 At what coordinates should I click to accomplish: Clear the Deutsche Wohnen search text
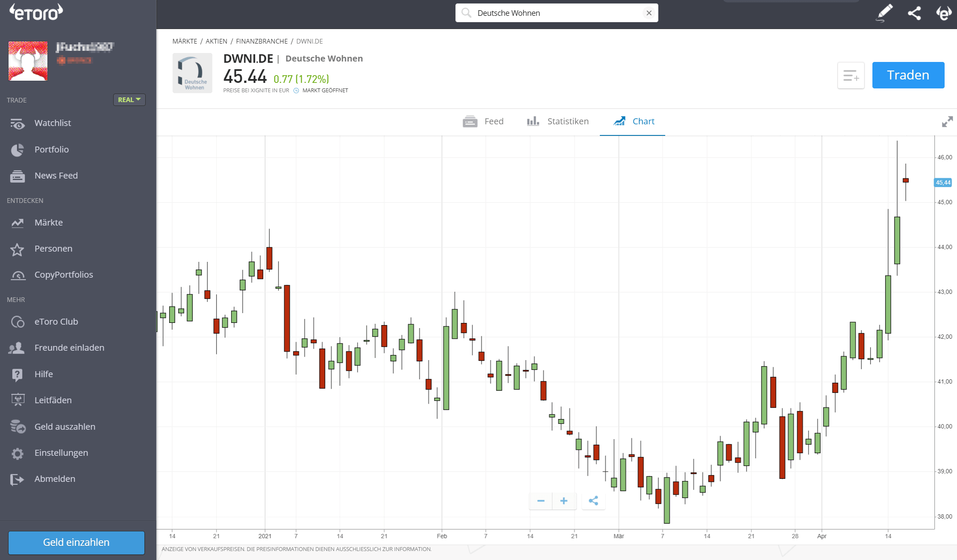pos(649,13)
